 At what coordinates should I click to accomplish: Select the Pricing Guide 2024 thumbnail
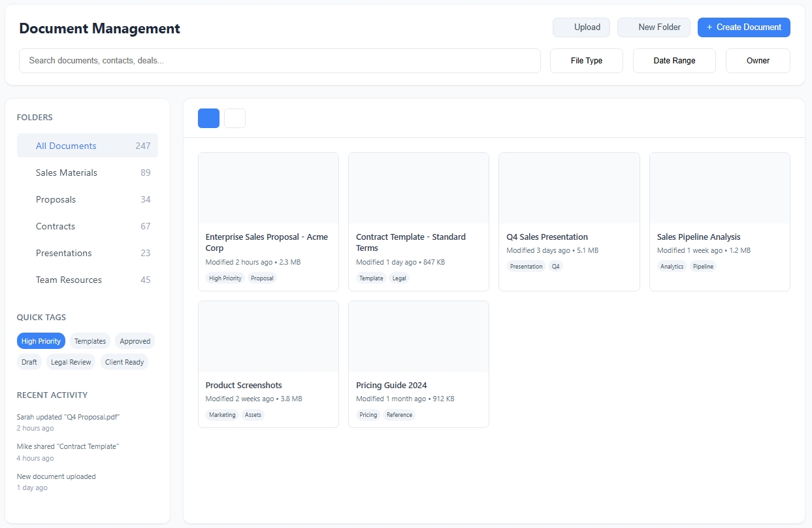419,337
